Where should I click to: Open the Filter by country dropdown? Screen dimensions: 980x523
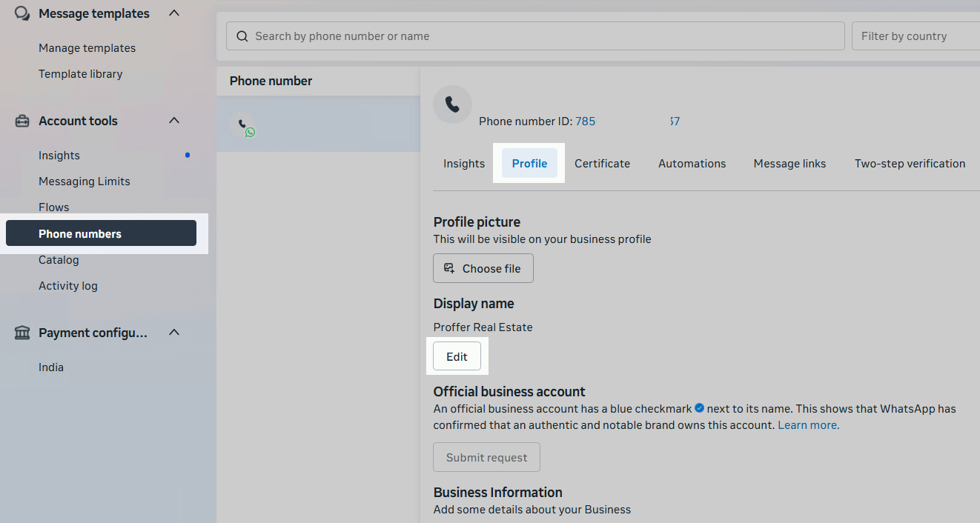(x=916, y=36)
